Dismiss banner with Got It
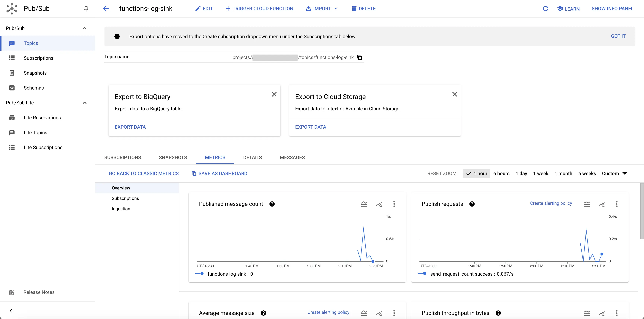The height and width of the screenshot is (319, 644). point(618,36)
